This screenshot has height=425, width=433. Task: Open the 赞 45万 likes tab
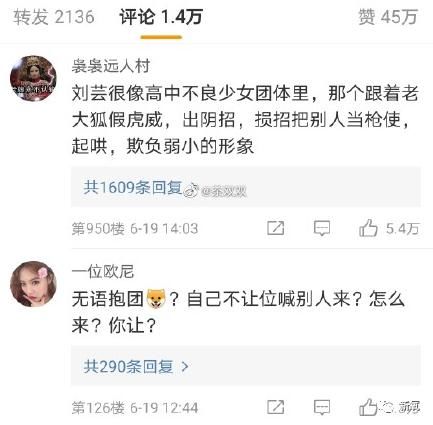point(388,17)
